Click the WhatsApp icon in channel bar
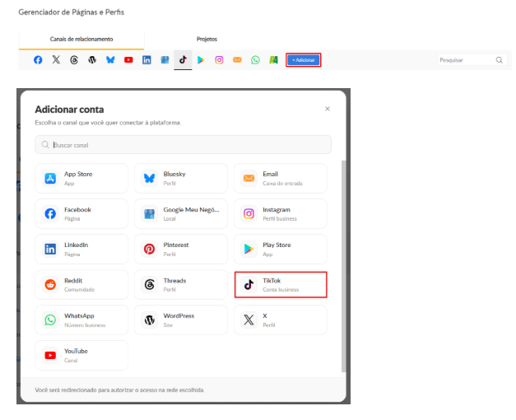This screenshot has height=420, width=516. pos(255,60)
